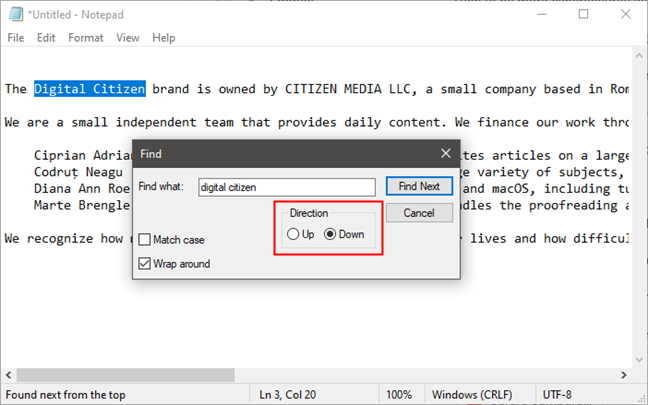Click the 'Diana Ann Roe' line
Viewport: 648px width, 405px height.
(x=82, y=189)
